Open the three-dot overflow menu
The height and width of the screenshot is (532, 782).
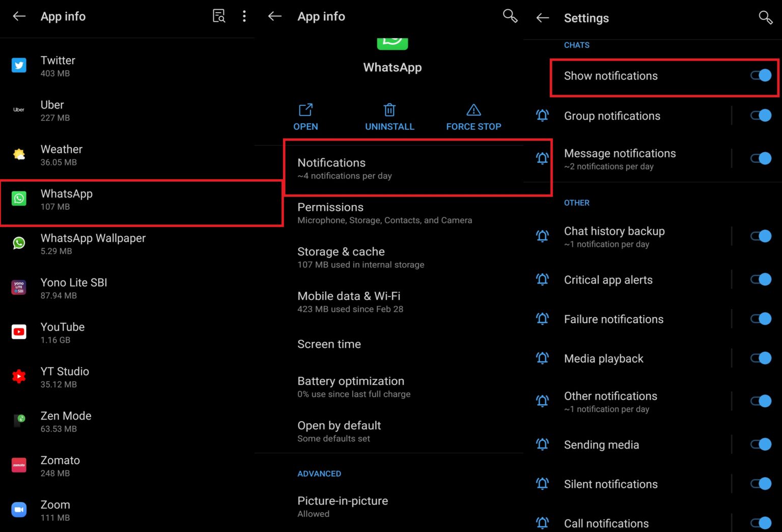[244, 16]
